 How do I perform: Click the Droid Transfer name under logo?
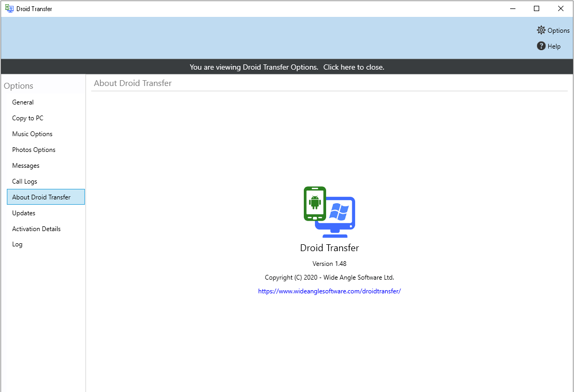pos(329,248)
